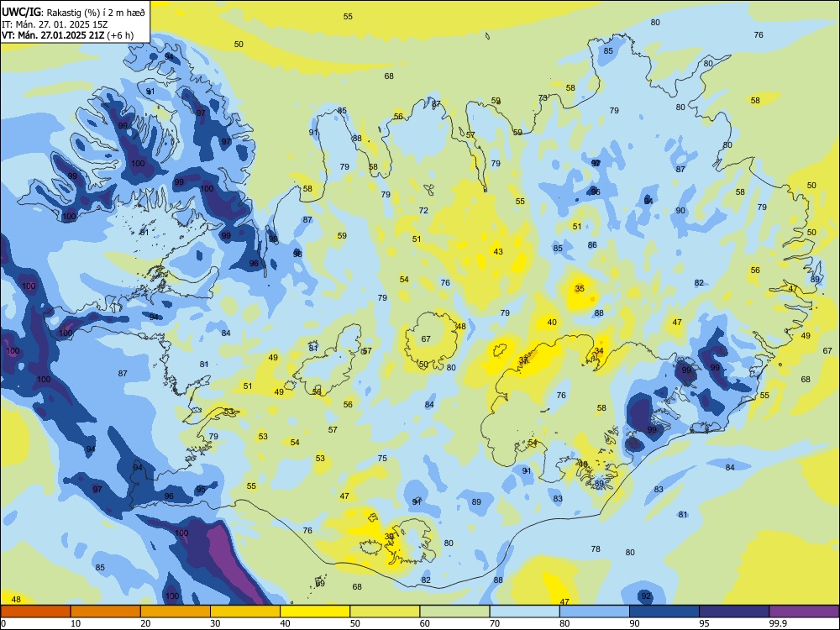This screenshot has height=630, width=840.
Task: Click the map value '90'
Action: [680, 211]
